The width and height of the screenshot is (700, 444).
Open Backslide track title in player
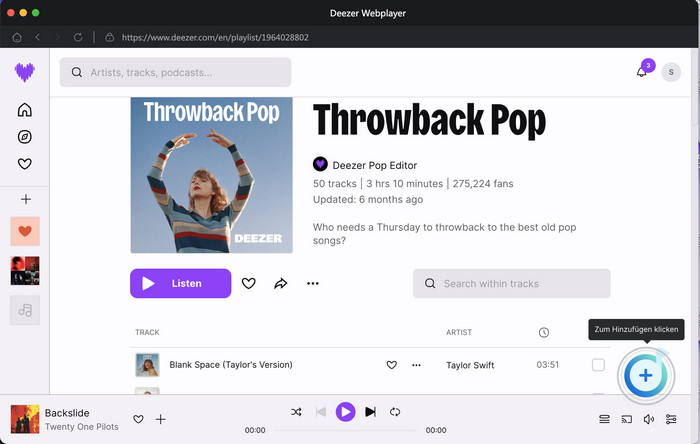pos(67,413)
